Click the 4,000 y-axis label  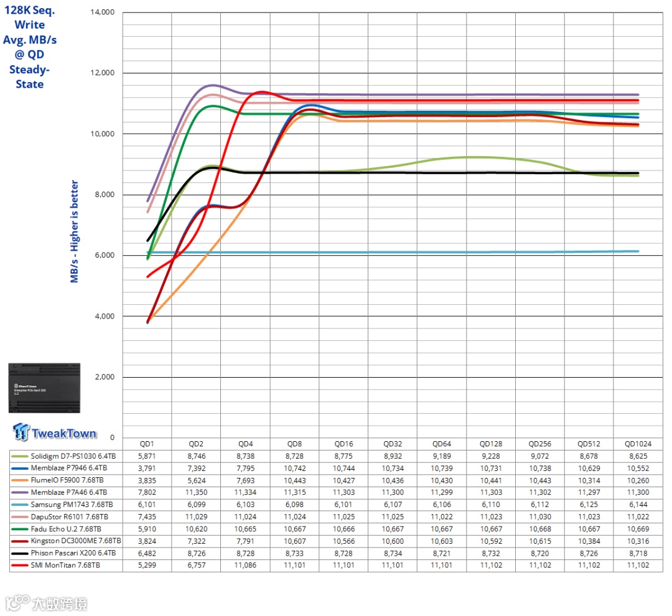(x=105, y=316)
